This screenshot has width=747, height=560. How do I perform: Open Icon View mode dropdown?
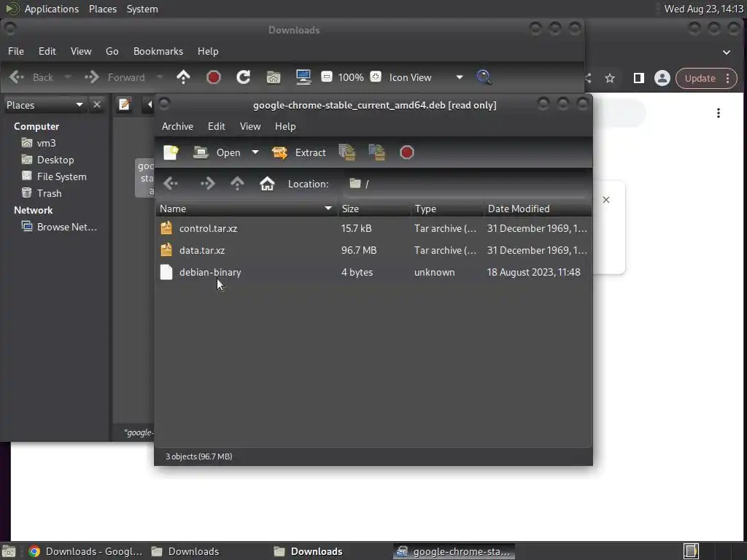pyautogui.click(x=425, y=77)
